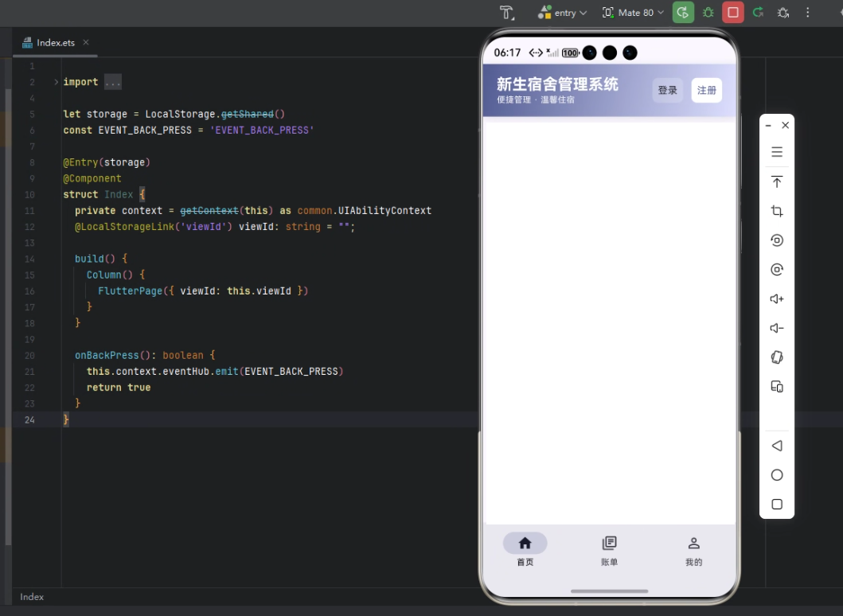Click the @Component decorator
This screenshot has height=616, width=843.
[92, 178]
